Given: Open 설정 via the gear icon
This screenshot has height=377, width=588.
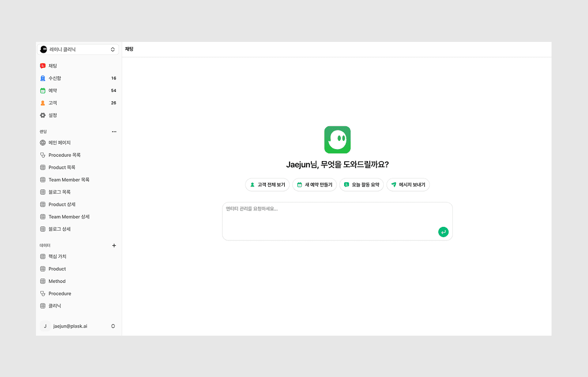Looking at the screenshot, I should (43, 115).
